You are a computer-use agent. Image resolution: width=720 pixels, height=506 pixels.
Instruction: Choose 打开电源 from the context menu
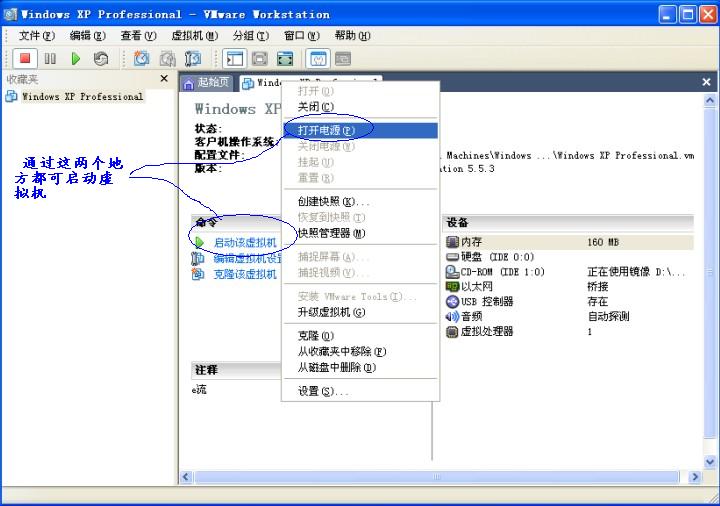pyautogui.click(x=326, y=130)
